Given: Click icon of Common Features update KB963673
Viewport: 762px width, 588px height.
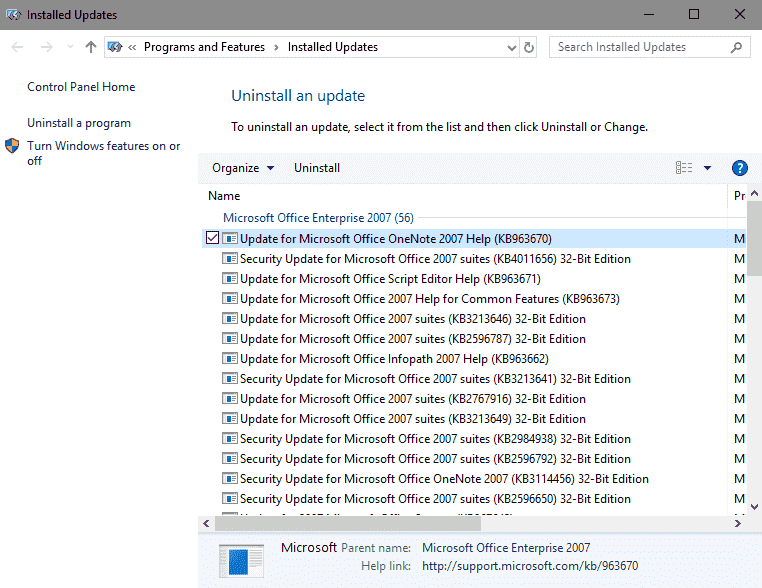Looking at the screenshot, I should click(230, 298).
